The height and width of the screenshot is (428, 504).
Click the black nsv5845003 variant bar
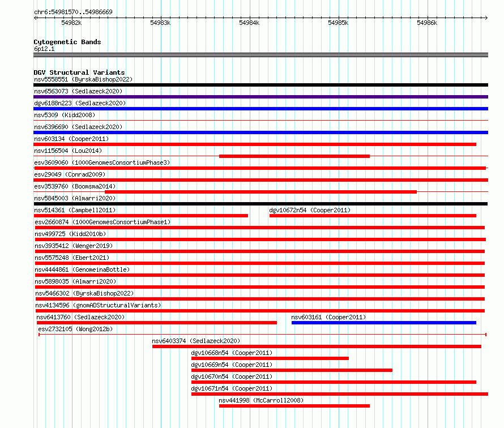point(260,204)
